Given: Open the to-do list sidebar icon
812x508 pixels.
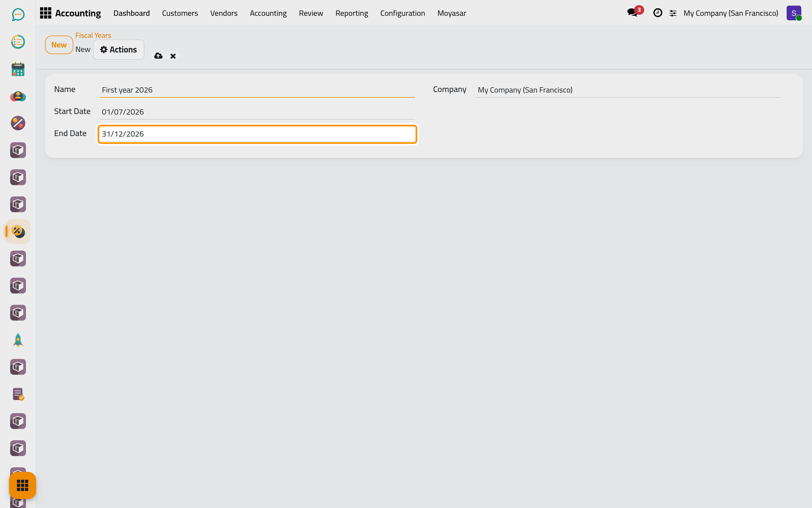Looking at the screenshot, I should click(x=18, y=42).
